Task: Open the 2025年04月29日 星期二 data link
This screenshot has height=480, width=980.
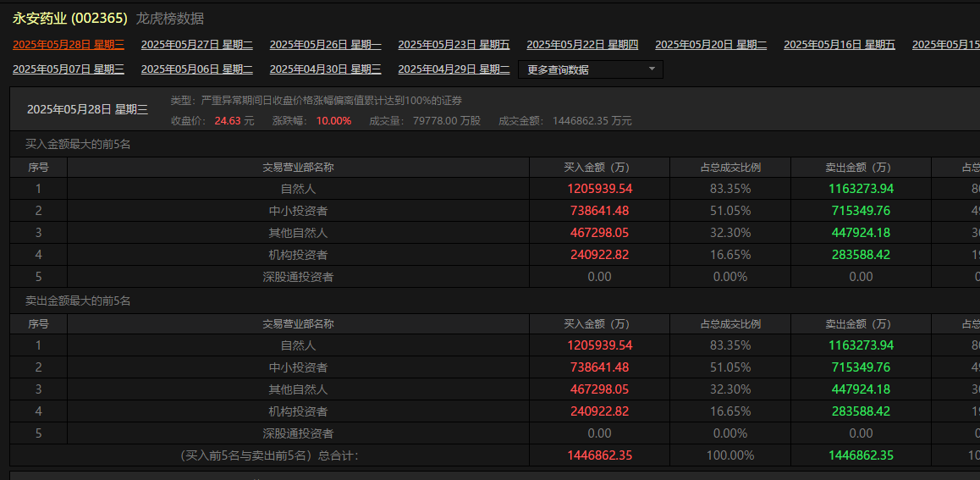Action: pyautogui.click(x=454, y=69)
